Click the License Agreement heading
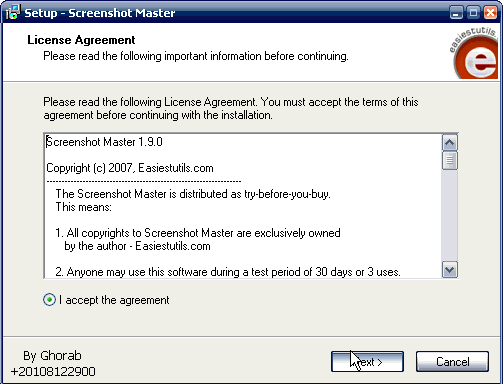The width and height of the screenshot is (504, 384). 81,40
